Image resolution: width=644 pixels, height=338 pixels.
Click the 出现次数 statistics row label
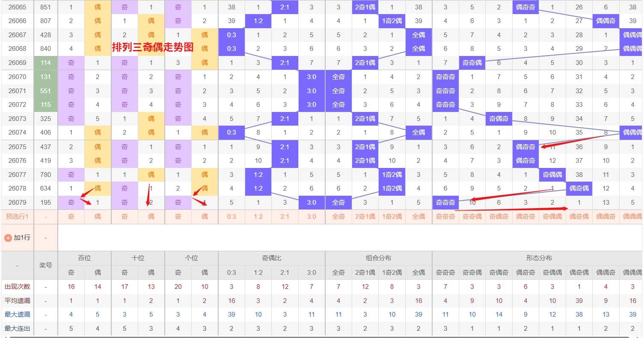(17, 287)
